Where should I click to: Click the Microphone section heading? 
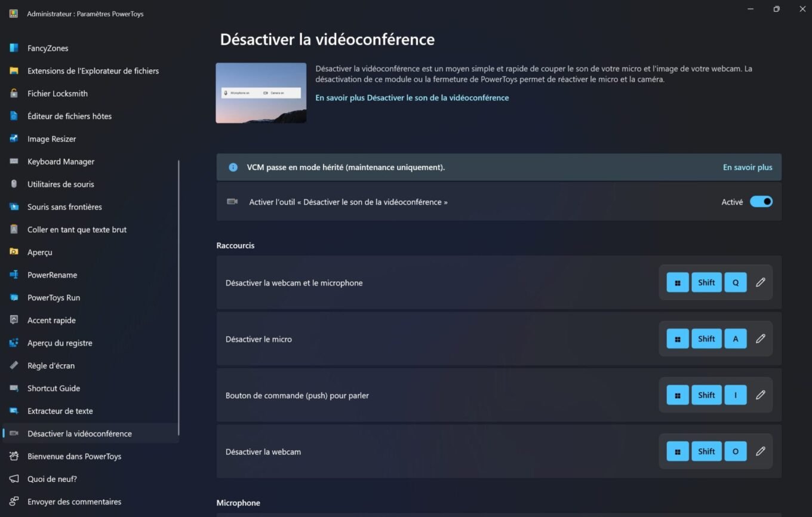pyautogui.click(x=238, y=503)
